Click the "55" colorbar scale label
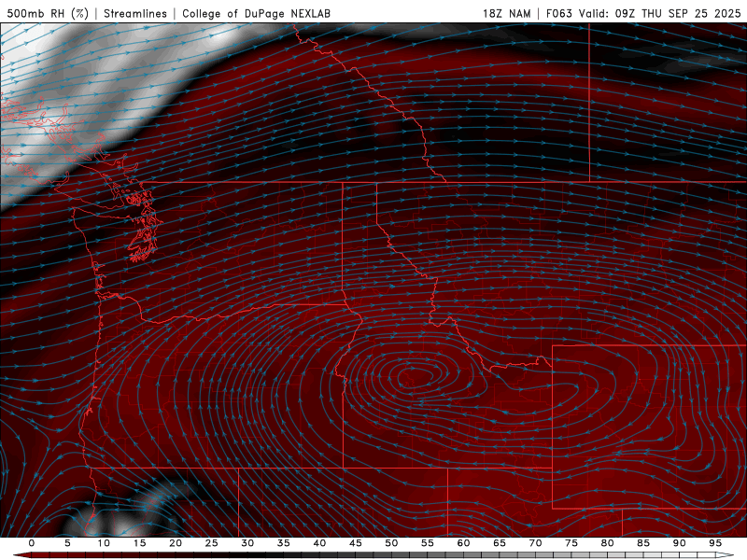This screenshot has height=560, width=747. coord(428,543)
